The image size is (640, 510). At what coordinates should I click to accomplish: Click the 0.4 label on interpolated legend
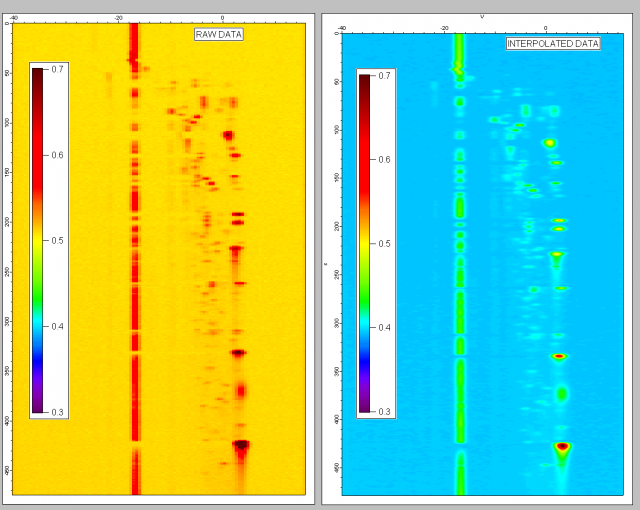click(x=386, y=327)
